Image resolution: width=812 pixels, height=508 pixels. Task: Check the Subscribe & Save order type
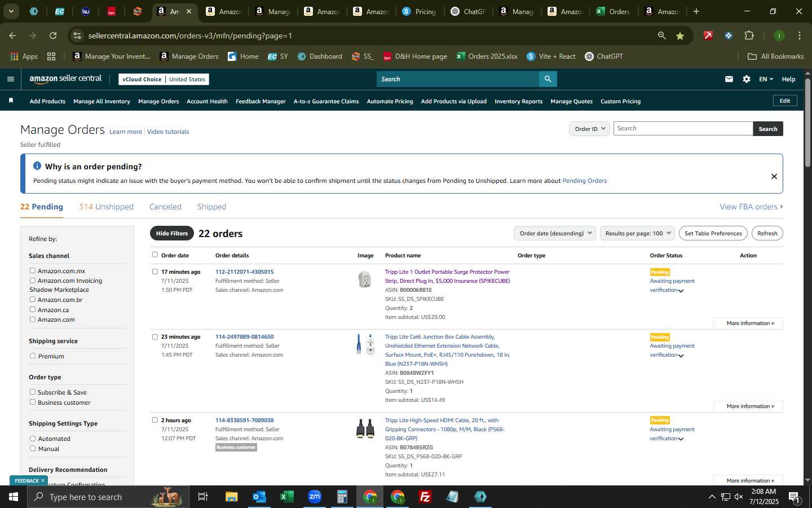(x=33, y=392)
